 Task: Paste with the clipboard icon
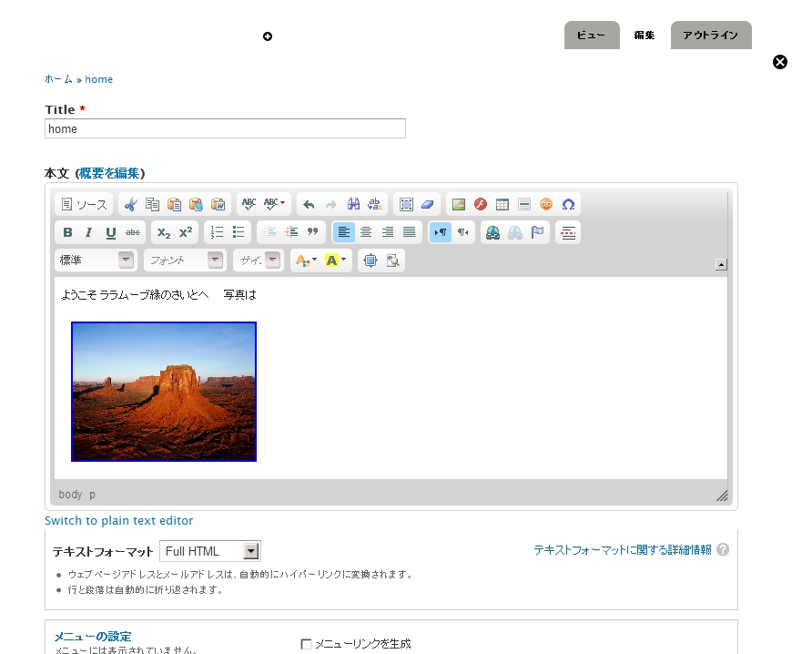pos(174,204)
